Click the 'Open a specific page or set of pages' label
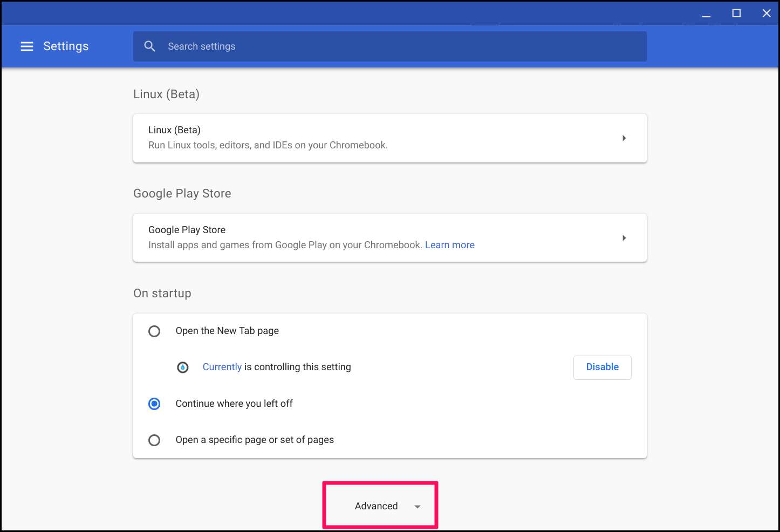This screenshot has width=780, height=532. point(255,440)
